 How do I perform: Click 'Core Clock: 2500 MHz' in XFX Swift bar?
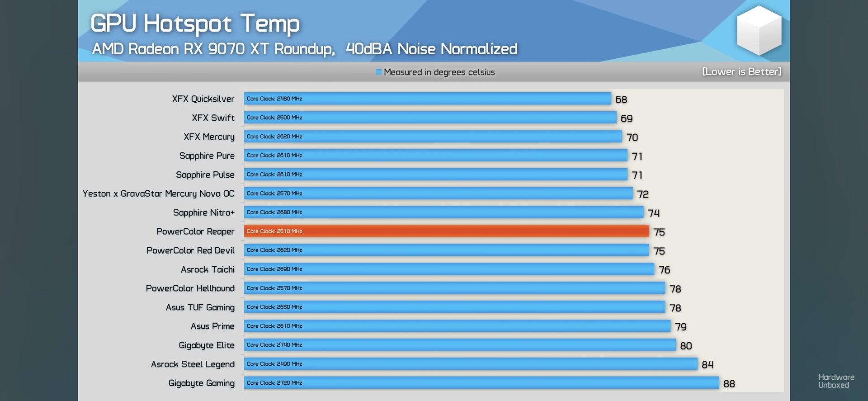pyautogui.click(x=274, y=118)
